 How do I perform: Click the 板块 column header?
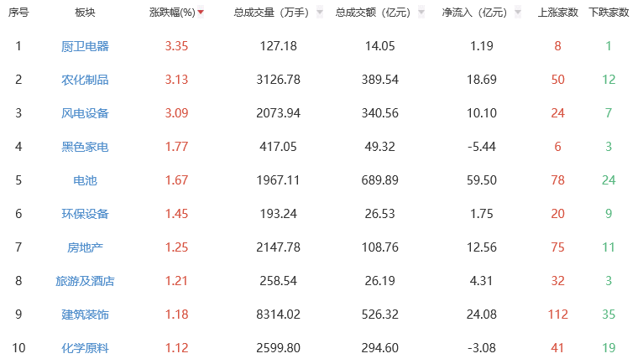(x=85, y=13)
